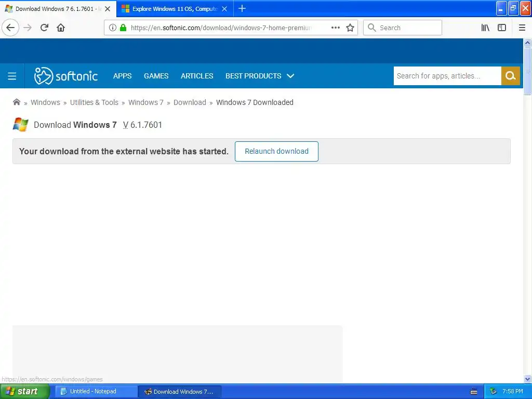Screen dimensions: 532x399
Task: Close the Download Windows 7 tab
Action: [108, 9]
